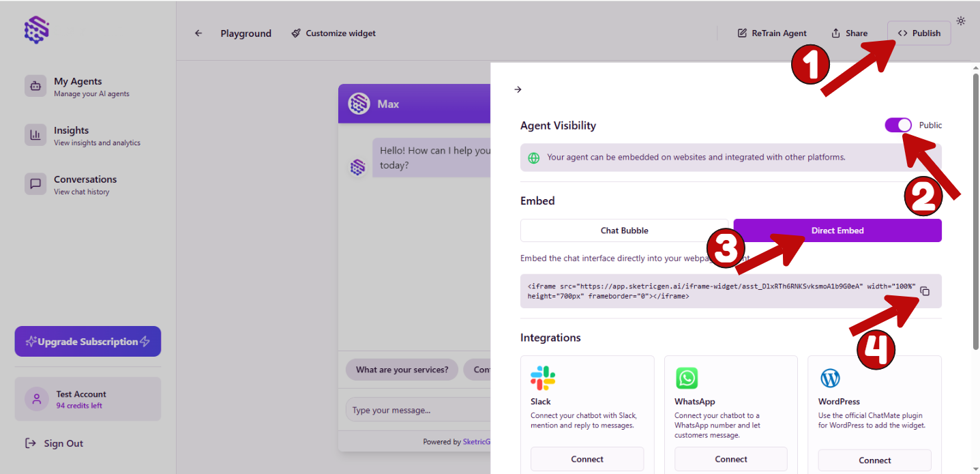980x474 pixels.
Task: Select the Slack integration icon
Action: tap(542, 378)
